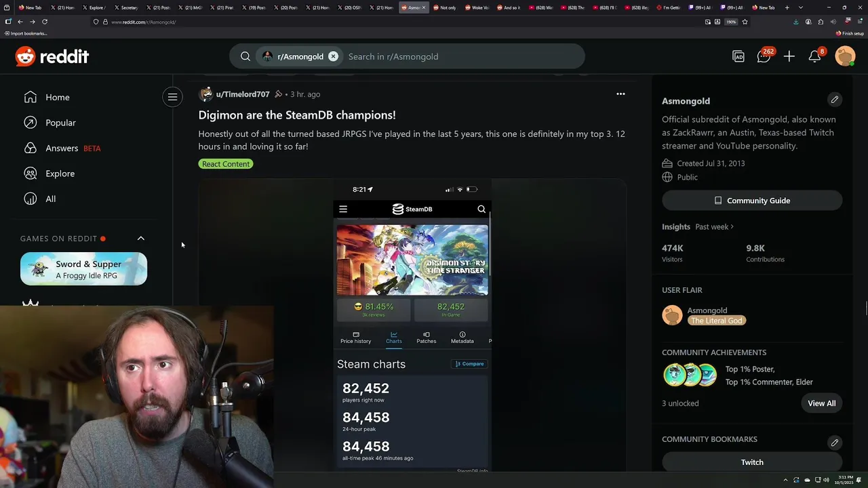
Task: Open the advertise icon in the header
Action: point(738,56)
